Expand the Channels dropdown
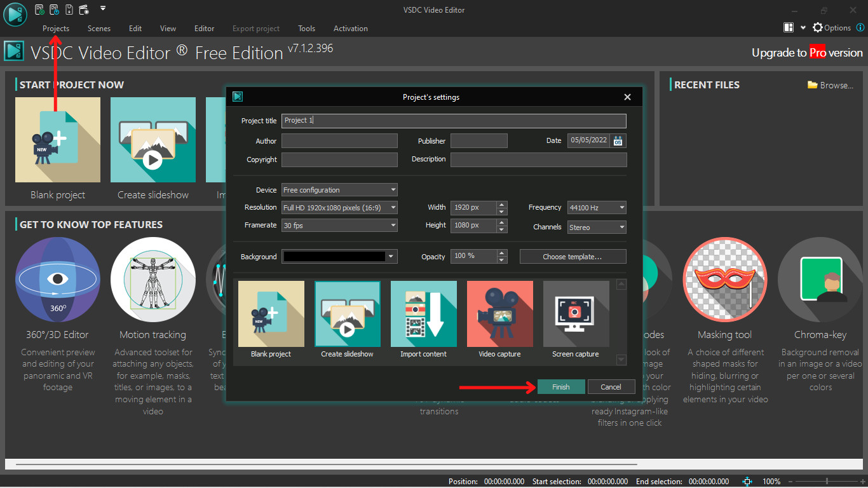Screen dimensions: 868x488 pyautogui.click(x=597, y=227)
